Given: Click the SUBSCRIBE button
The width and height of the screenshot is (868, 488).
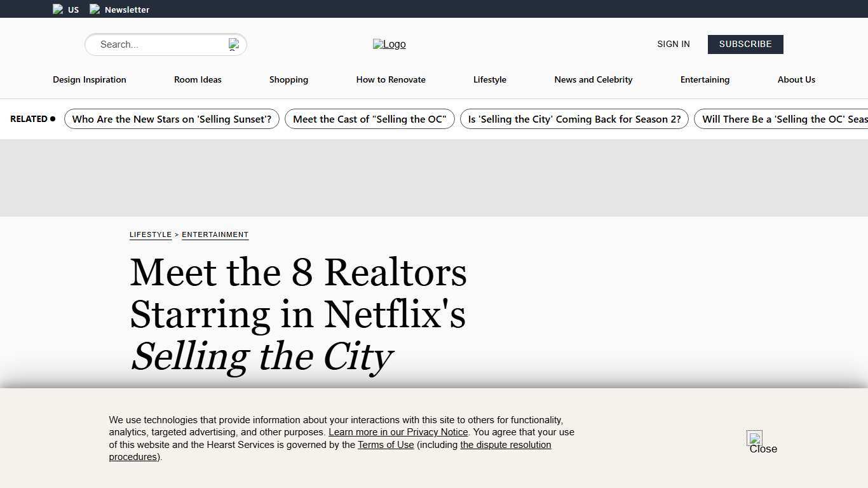Looking at the screenshot, I should point(745,44).
